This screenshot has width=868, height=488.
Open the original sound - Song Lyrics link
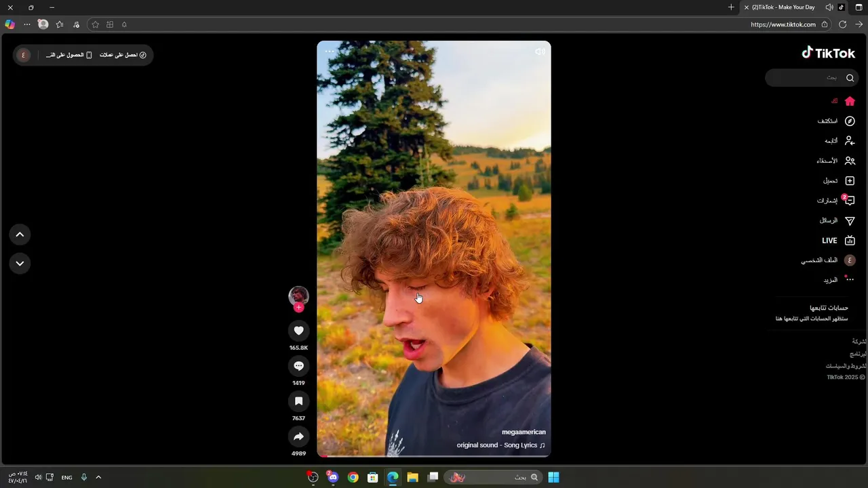coord(500,445)
